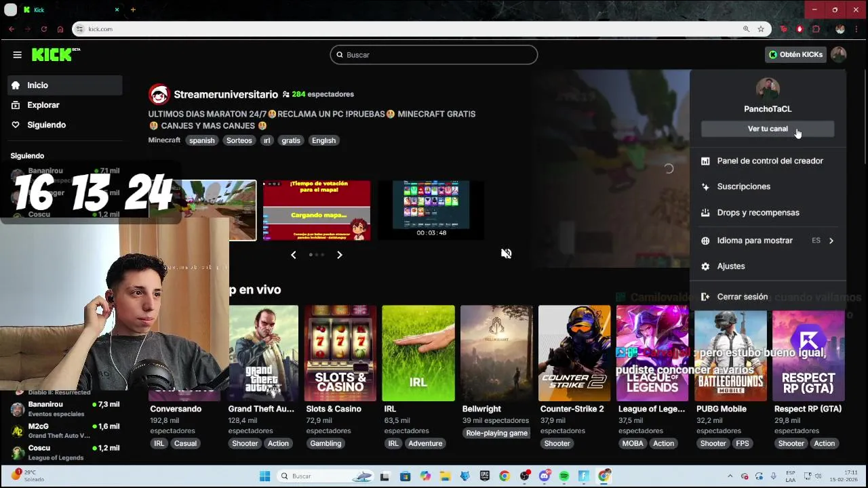Image resolution: width=868 pixels, height=488 pixels.
Task: Select the map voting stream thumbnail
Action: [317, 210]
